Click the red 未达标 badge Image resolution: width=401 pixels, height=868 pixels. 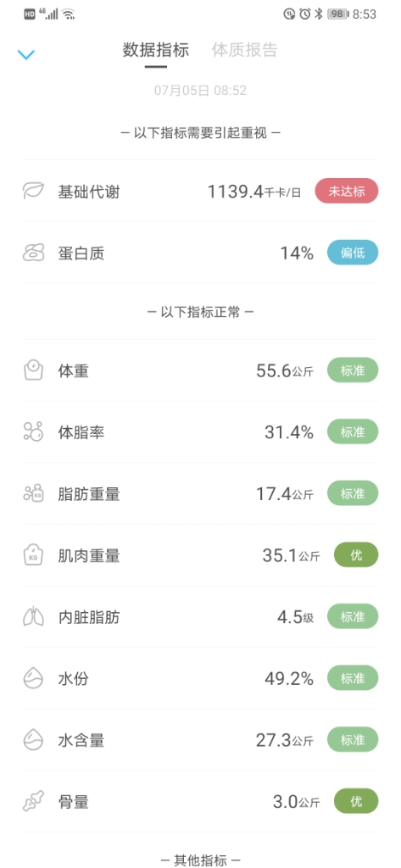point(347,192)
